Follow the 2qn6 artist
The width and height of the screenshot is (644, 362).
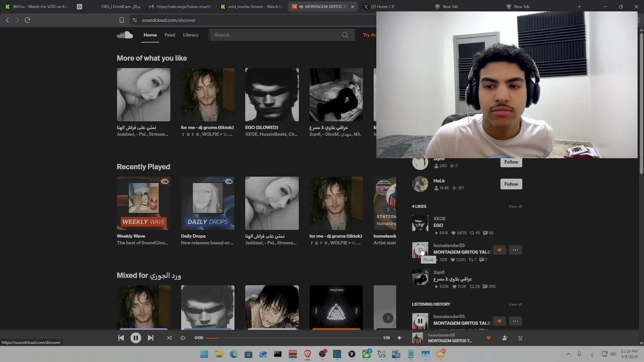[x=511, y=162]
